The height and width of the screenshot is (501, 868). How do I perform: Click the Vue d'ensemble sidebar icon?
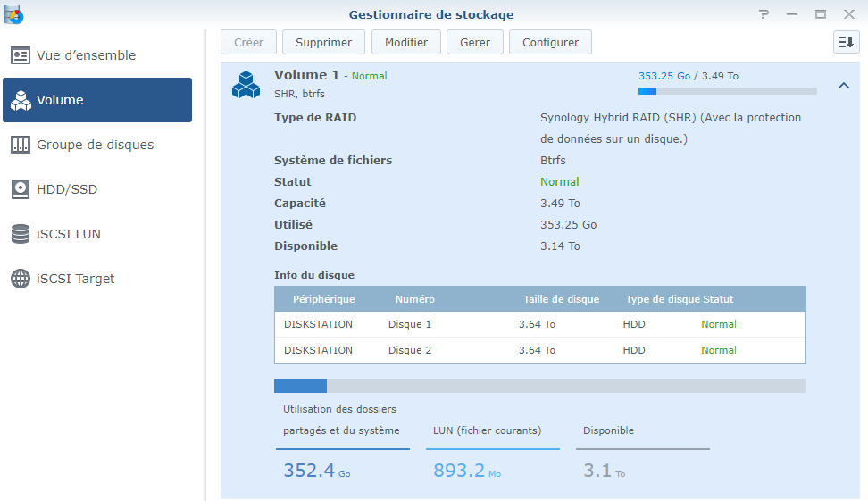click(21, 55)
